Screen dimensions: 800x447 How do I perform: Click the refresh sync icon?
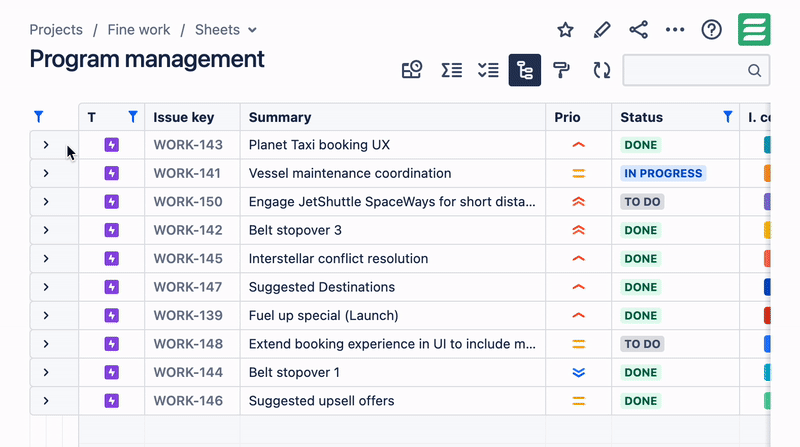(x=601, y=70)
